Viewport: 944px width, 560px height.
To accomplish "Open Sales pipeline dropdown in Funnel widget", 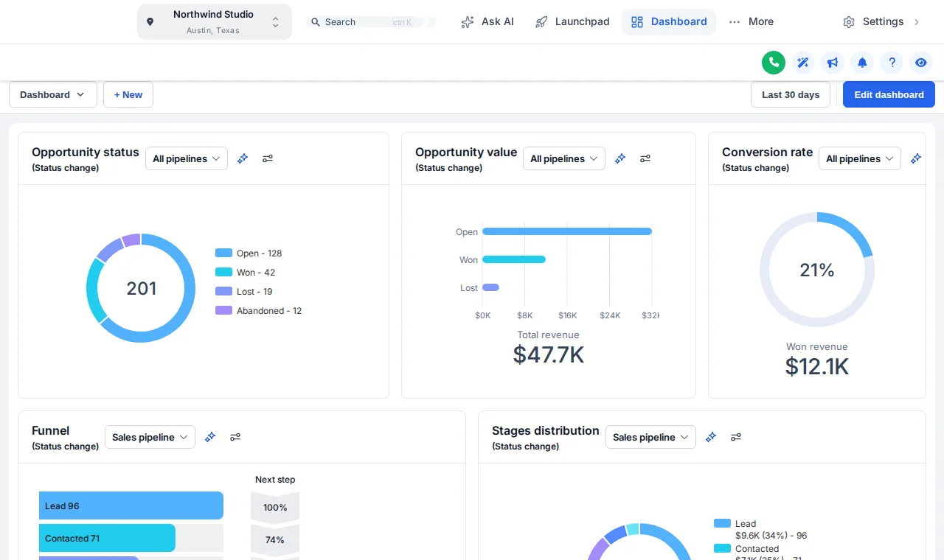I will (x=150, y=437).
